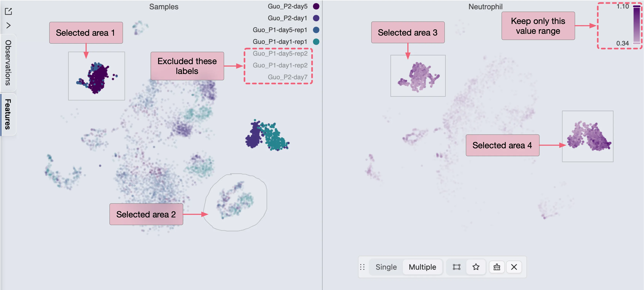Image resolution: width=644 pixels, height=290 pixels.
Task: Switch selection mode to Multiple
Action: tap(422, 267)
